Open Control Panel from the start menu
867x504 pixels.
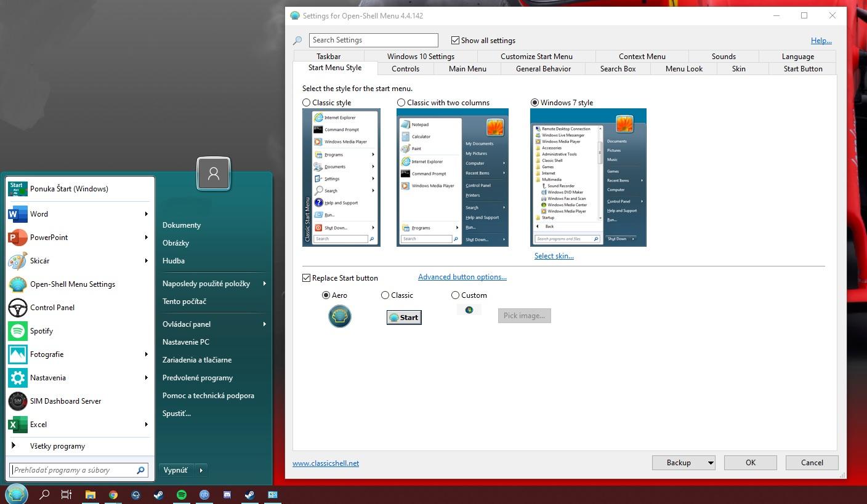51,307
